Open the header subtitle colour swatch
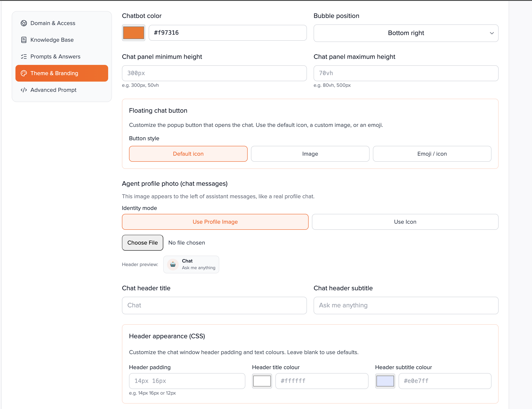This screenshot has height=409, width=532. click(x=385, y=381)
